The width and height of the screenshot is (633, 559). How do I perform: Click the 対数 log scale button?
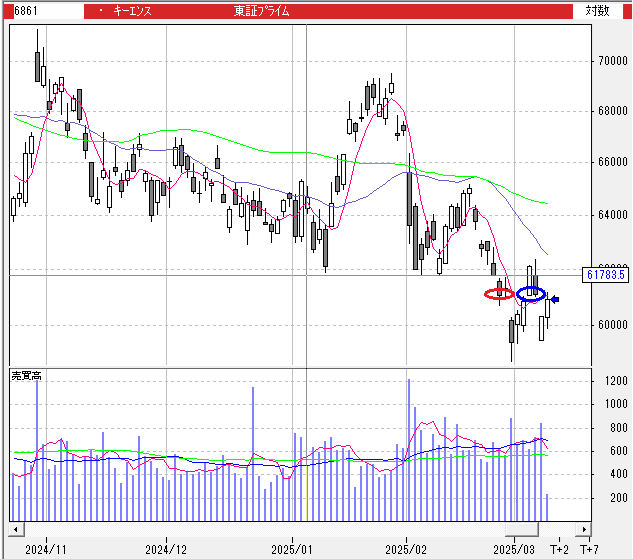(597, 11)
